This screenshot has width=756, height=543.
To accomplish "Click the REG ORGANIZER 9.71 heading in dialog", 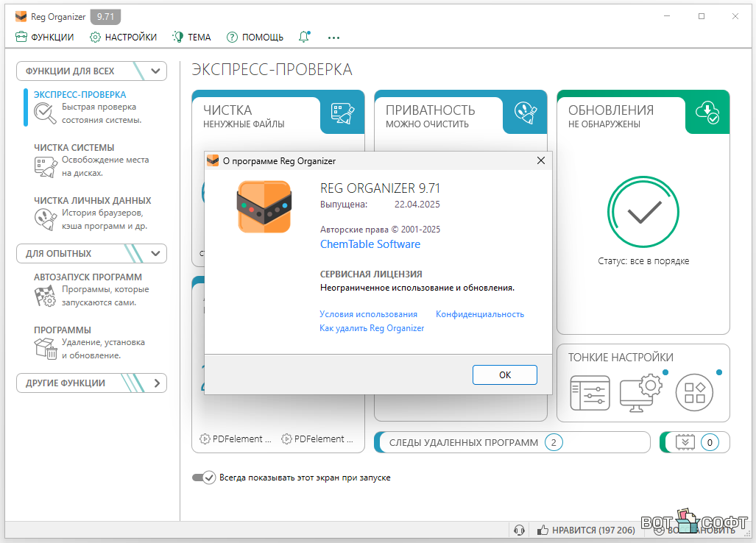I will [380, 188].
